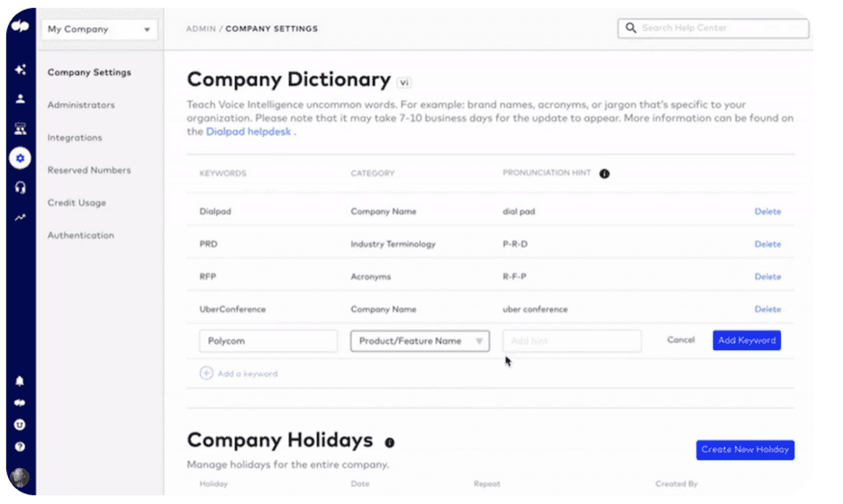This screenshot has height=504, width=843.
Task: Click the analytics trend line icon
Action: [20, 218]
